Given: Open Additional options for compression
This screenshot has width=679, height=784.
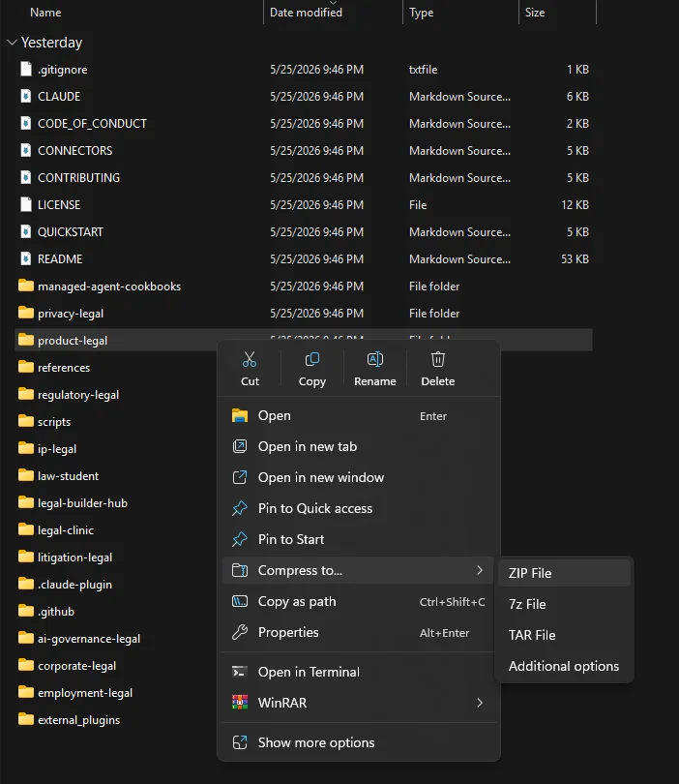Looking at the screenshot, I should coord(564,666).
